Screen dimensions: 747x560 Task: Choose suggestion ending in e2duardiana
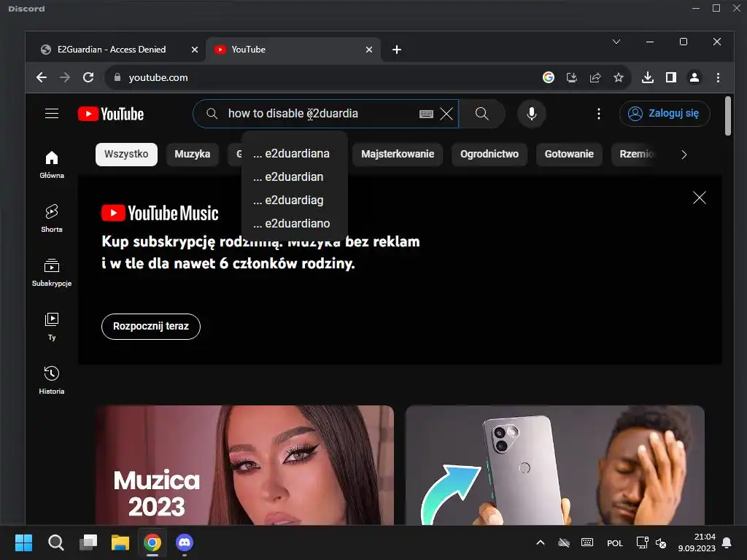(294, 153)
